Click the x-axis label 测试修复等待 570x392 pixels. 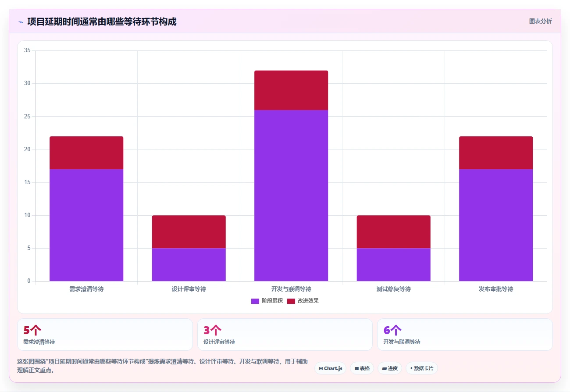tap(393, 289)
